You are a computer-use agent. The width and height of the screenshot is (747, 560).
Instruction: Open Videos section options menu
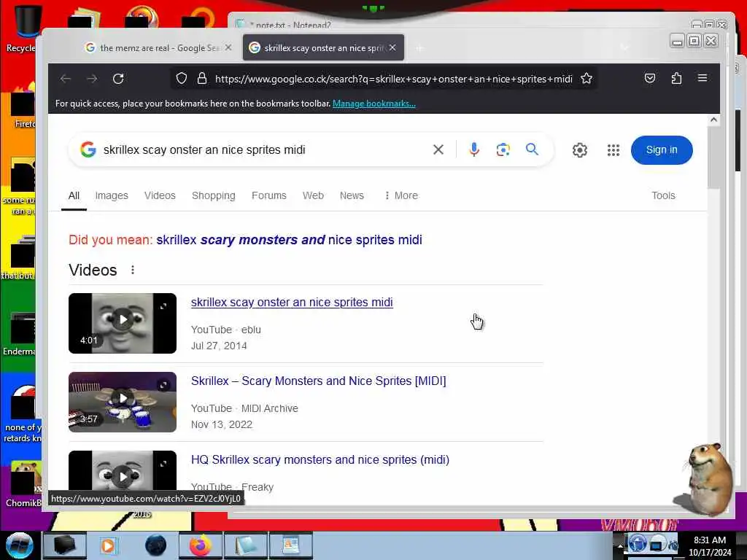click(133, 270)
